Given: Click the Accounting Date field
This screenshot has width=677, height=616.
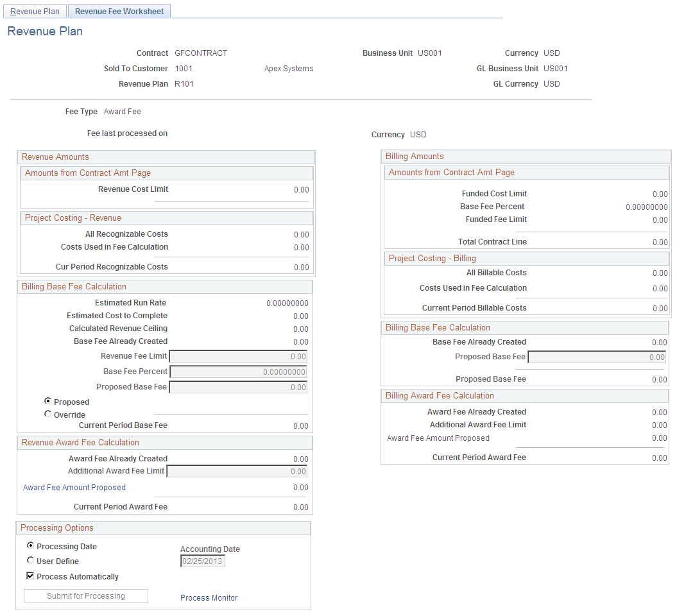Looking at the screenshot, I should tap(202, 560).
